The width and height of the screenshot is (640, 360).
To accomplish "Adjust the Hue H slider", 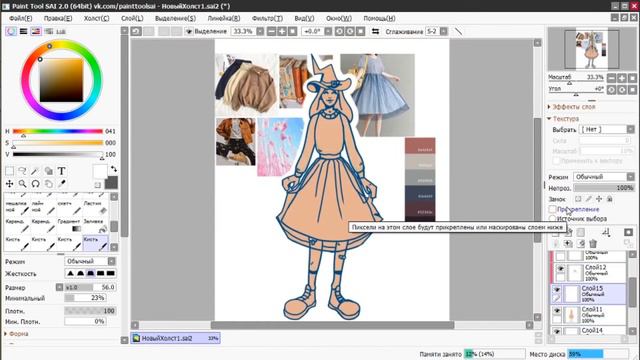I will pyautogui.click(x=58, y=131).
